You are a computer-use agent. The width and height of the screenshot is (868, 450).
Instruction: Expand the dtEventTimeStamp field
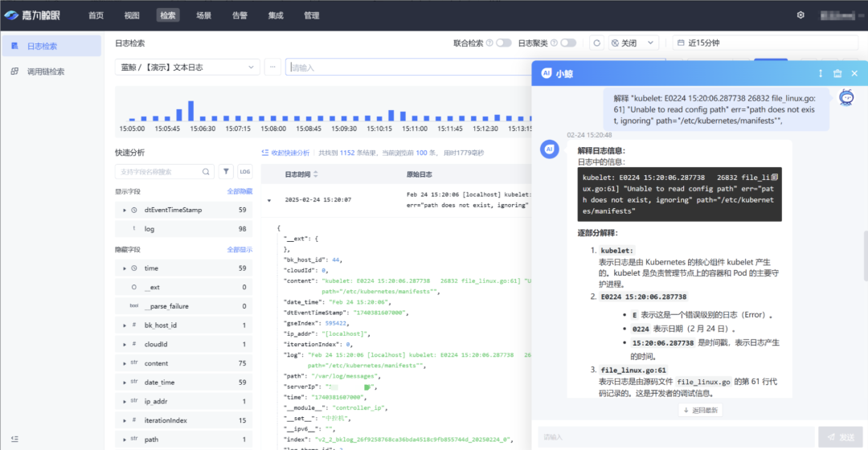pos(125,211)
